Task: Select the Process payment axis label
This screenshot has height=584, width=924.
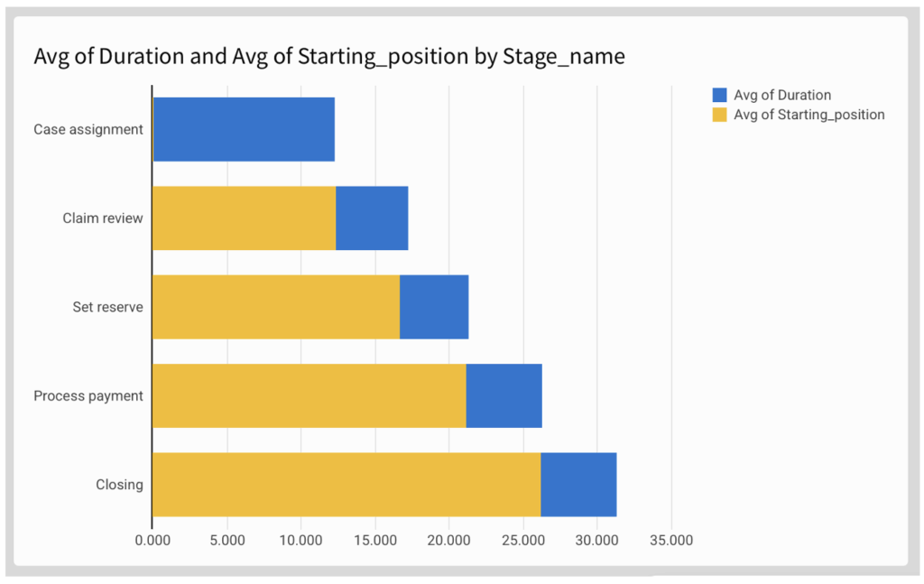Action: tap(88, 395)
